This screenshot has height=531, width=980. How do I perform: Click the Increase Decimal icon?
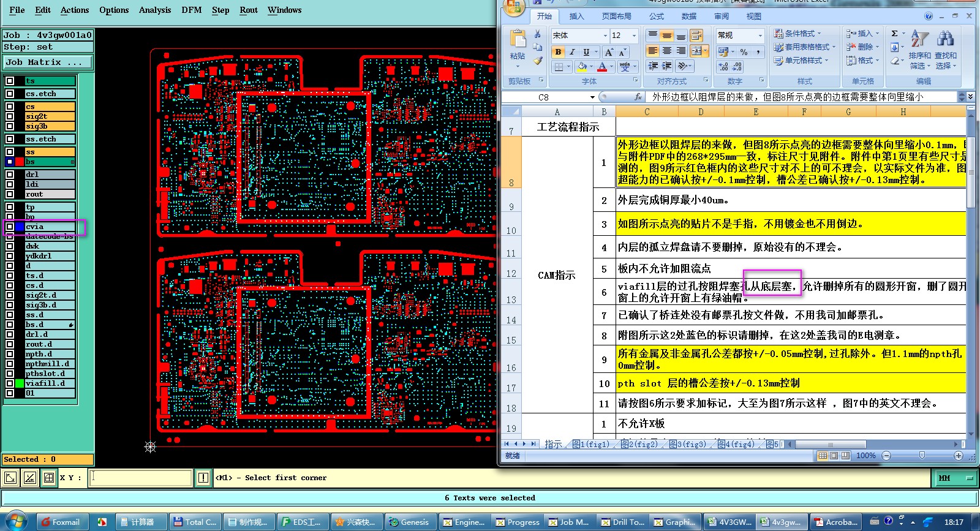[723, 66]
